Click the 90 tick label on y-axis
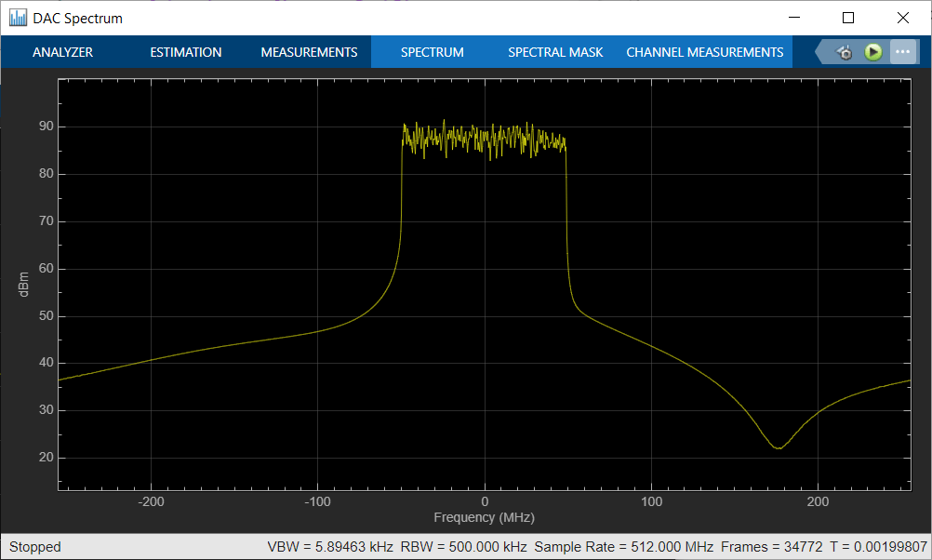The height and width of the screenshot is (560, 932). click(47, 126)
